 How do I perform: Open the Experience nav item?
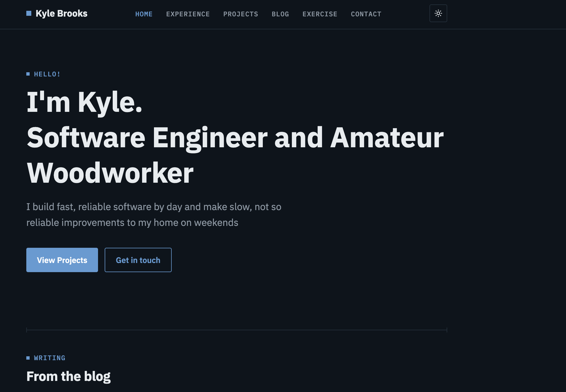pyautogui.click(x=188, y=14)
